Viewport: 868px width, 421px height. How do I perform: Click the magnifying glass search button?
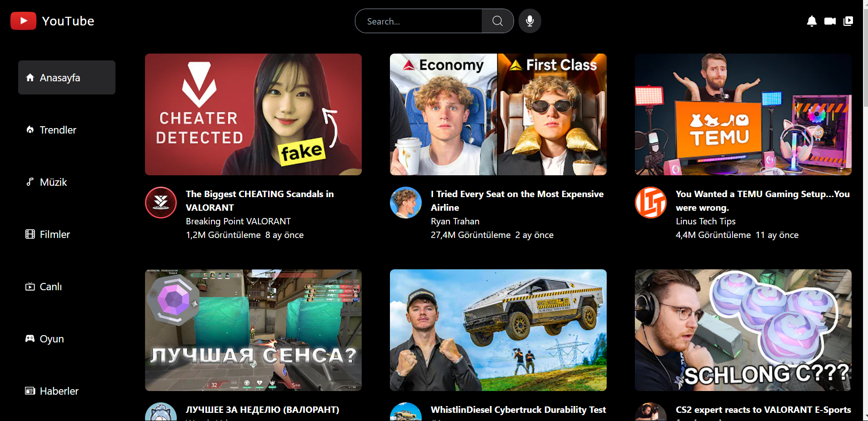click(x=498, y=21)
